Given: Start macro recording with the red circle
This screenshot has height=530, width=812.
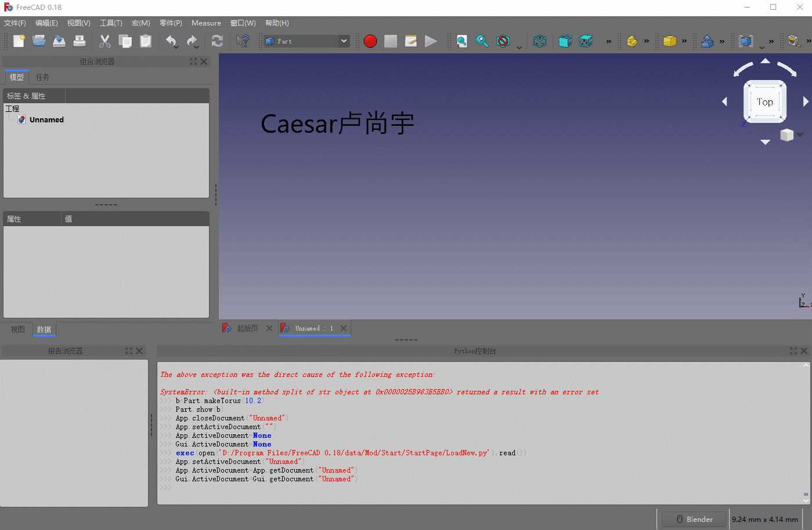Looking at the screenshot, I should click(x=370, y=41).
